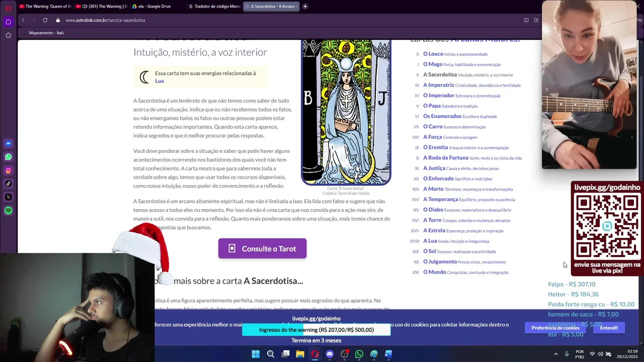This screenshot has height=362, width=644.
Task: Click the split screen icon in address bar
Action: (526, 20)
